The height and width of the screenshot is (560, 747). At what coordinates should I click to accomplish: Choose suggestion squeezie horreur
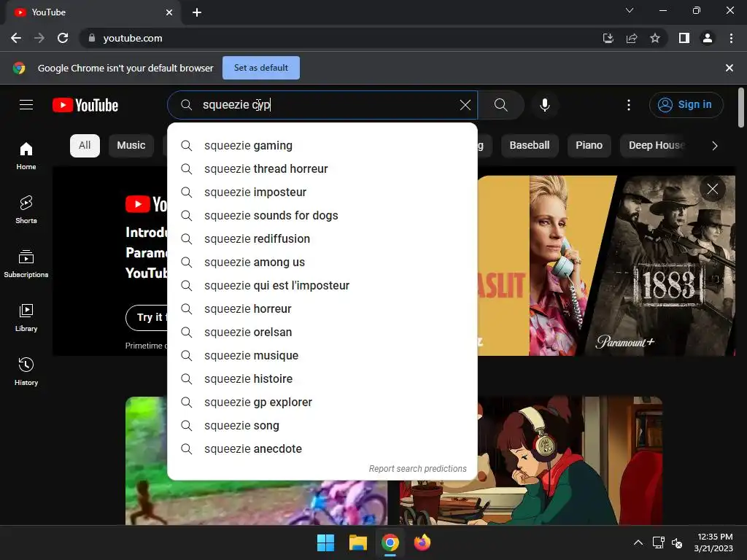coord(322,309)
